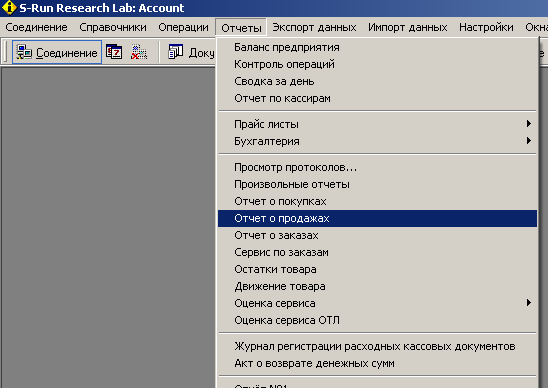Open the Импорт данных menu
548x388 pixels.
coord(408,27)
